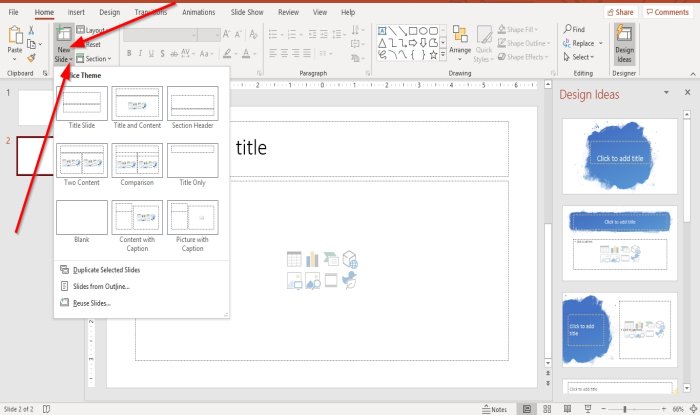Toggle Bold formatting
This screenshot has height=415, width=700.
[x=129, y=52]
